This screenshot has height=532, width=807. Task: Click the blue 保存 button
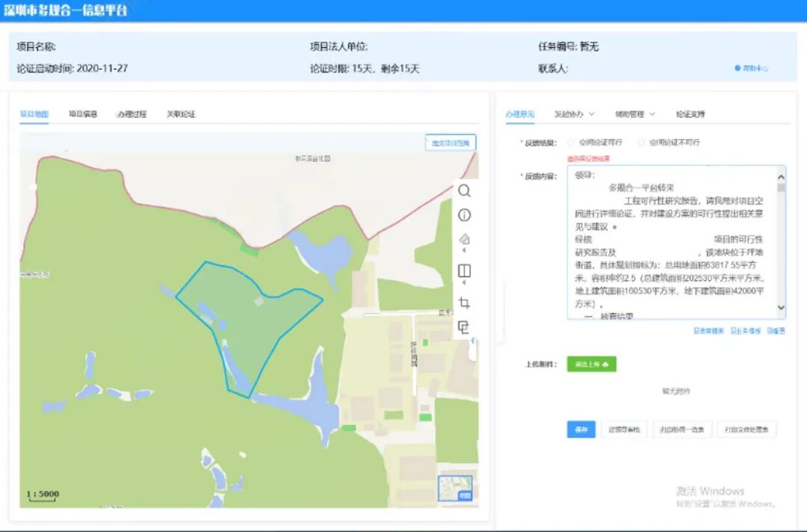(x=581, y=430)
